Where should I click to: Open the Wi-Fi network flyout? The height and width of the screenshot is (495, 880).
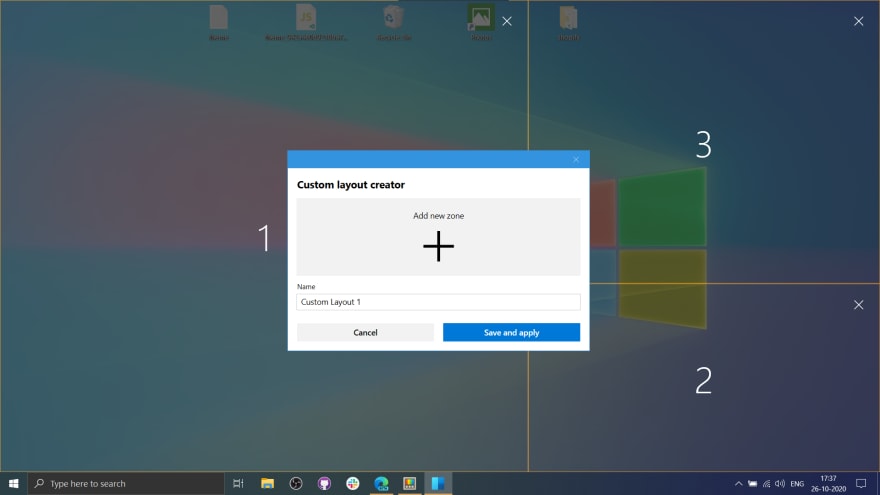(x=767, y=483)
